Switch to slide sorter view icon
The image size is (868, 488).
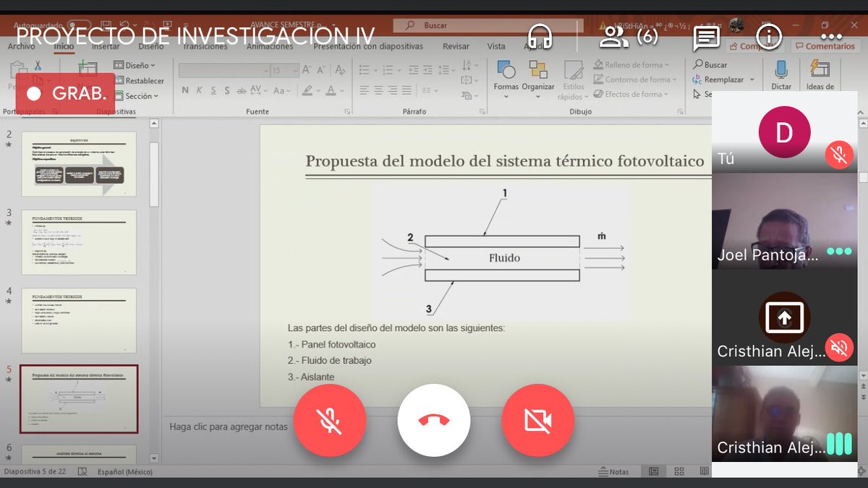click(679, 471)
